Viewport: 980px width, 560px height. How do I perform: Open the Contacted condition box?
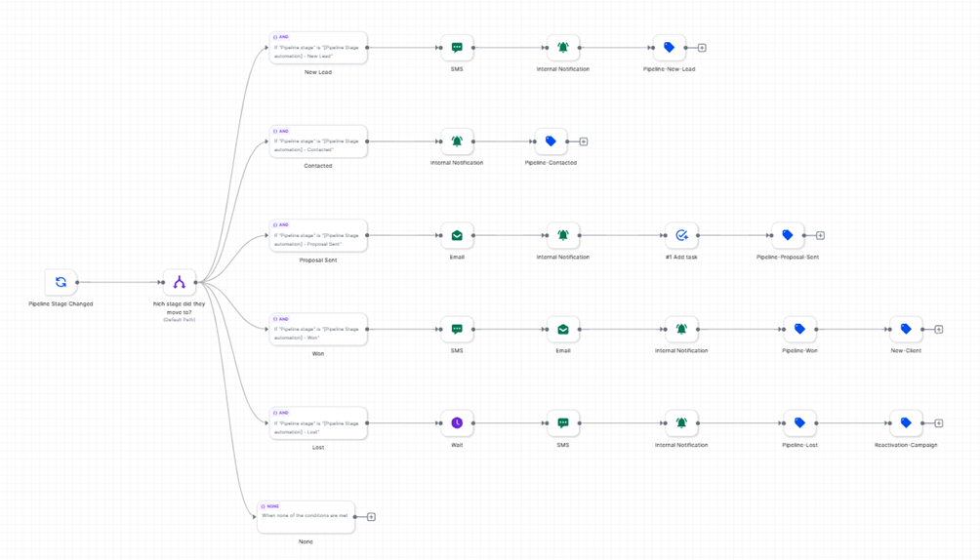[318, 141]
